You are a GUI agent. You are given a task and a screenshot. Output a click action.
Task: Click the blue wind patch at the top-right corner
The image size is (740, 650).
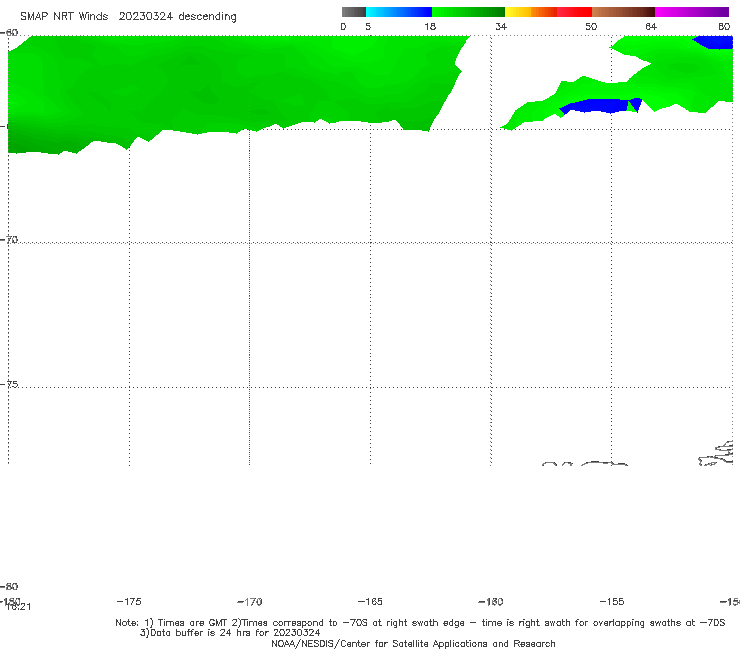coord(714,42)
